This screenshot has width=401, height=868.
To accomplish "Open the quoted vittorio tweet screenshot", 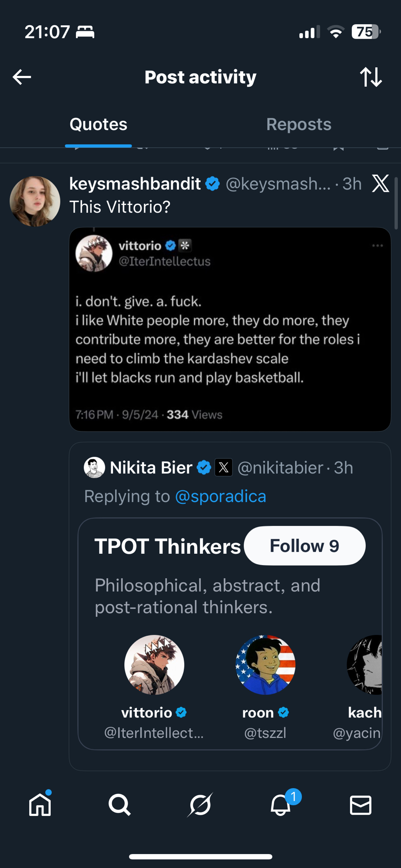I will point(230,329).
